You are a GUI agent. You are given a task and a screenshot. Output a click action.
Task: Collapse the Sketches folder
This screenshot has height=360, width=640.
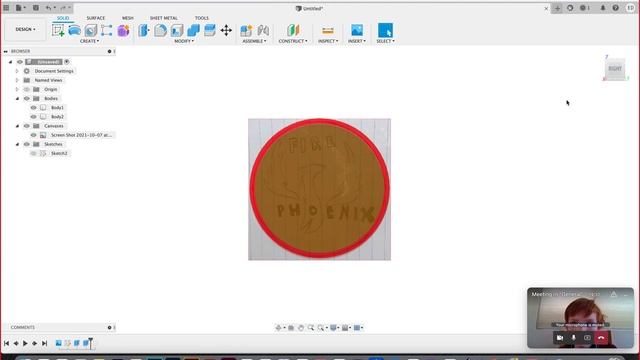[17, 144]
